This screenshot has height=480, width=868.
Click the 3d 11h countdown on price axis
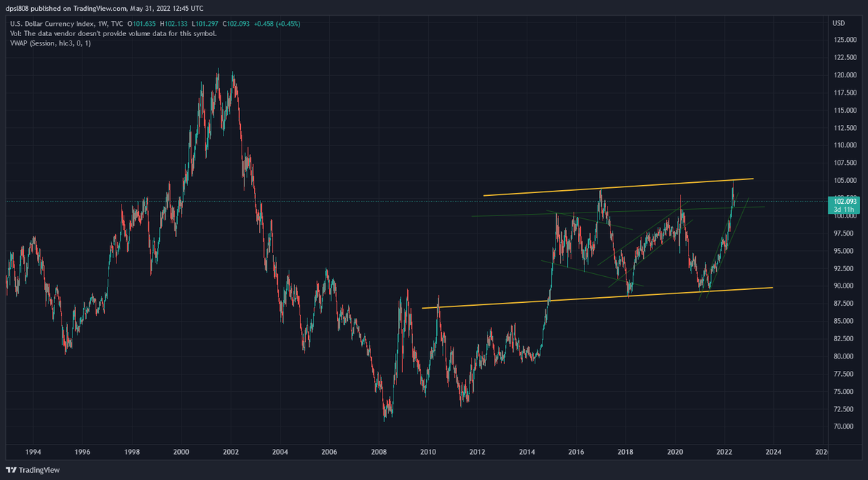[843, 210]
